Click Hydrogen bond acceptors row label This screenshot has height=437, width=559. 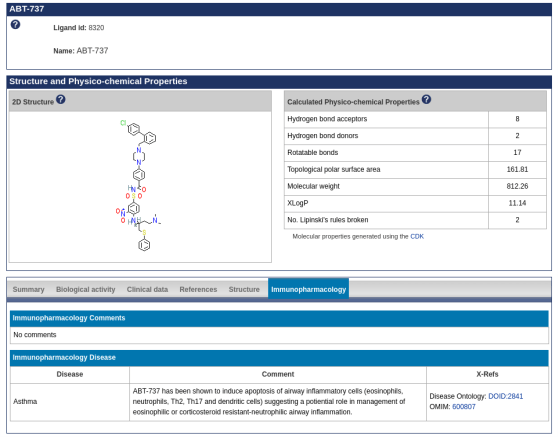tap(327, 119)
